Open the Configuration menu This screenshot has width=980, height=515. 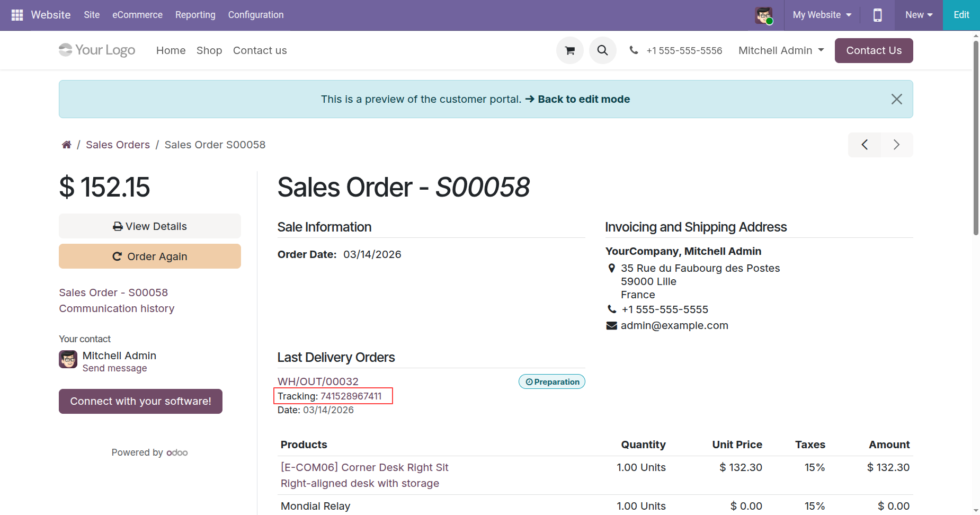click(256, 15)
